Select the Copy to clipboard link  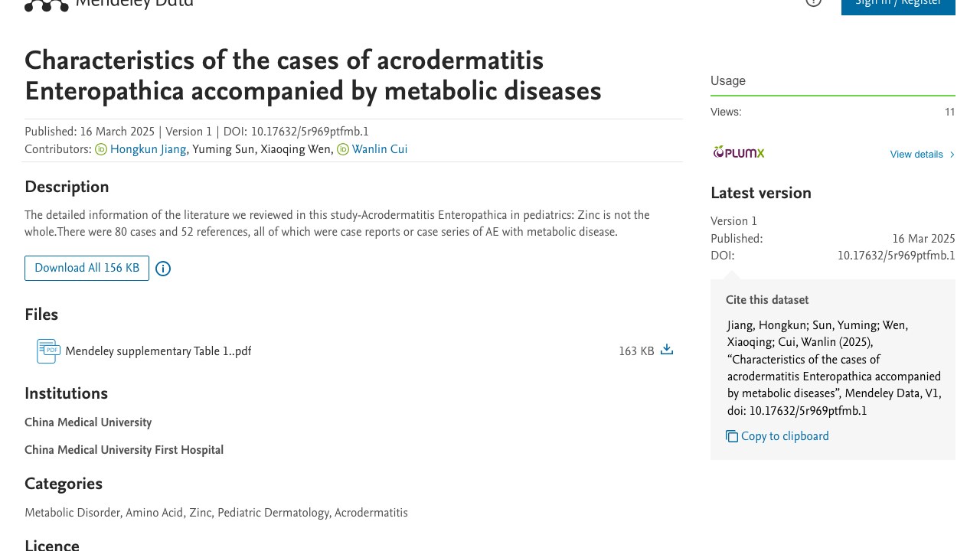tap(785, 437)
